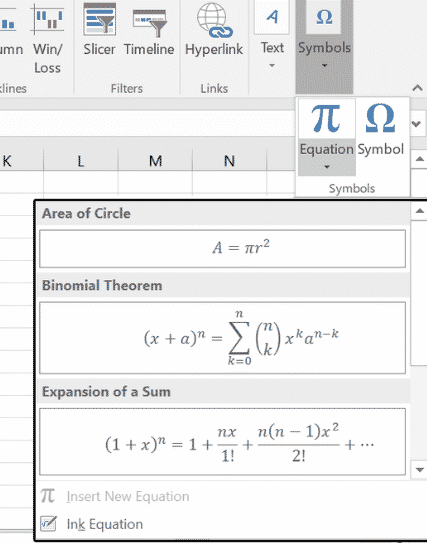
Task: Insert the Binomial Theorem equation
Action: click(x=222, y=338)
